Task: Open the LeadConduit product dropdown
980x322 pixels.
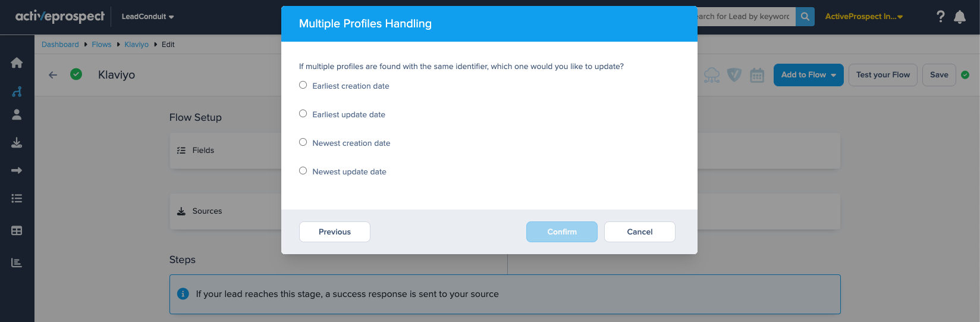Action: [x=147, y=17]
